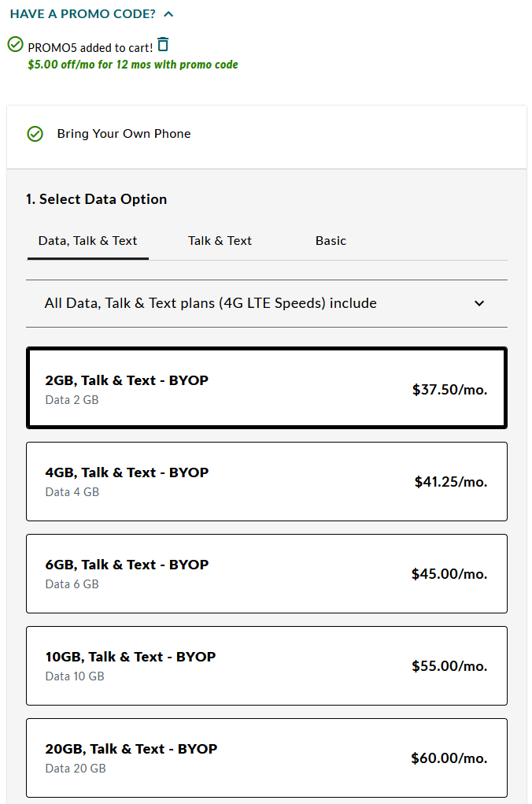Pick the 6GB, Talk & Text BYOP plan
Image resolution: width=532 pixels, height=804 pixels.
coord(266,573)
